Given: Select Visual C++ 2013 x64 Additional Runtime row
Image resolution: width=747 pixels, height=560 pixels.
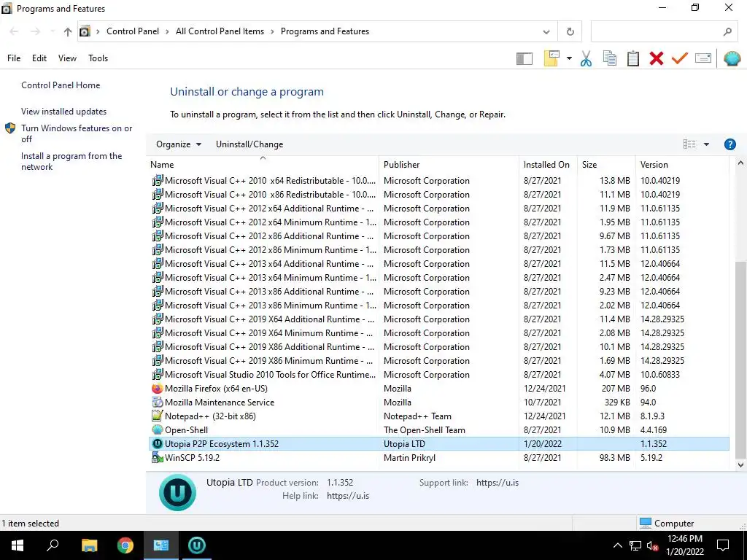Looking at the screenshot, I should (x=438, y=264).
